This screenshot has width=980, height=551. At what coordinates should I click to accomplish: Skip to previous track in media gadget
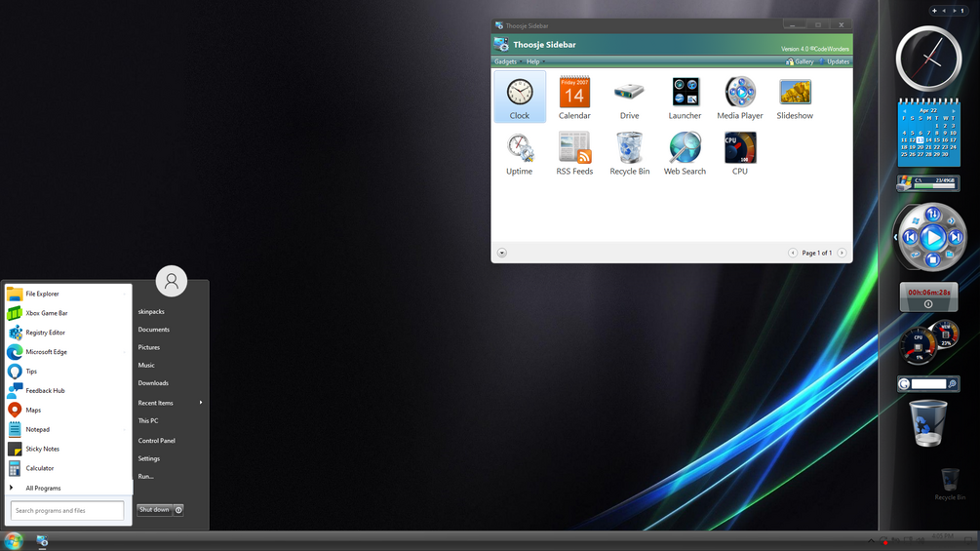[911, 237]
